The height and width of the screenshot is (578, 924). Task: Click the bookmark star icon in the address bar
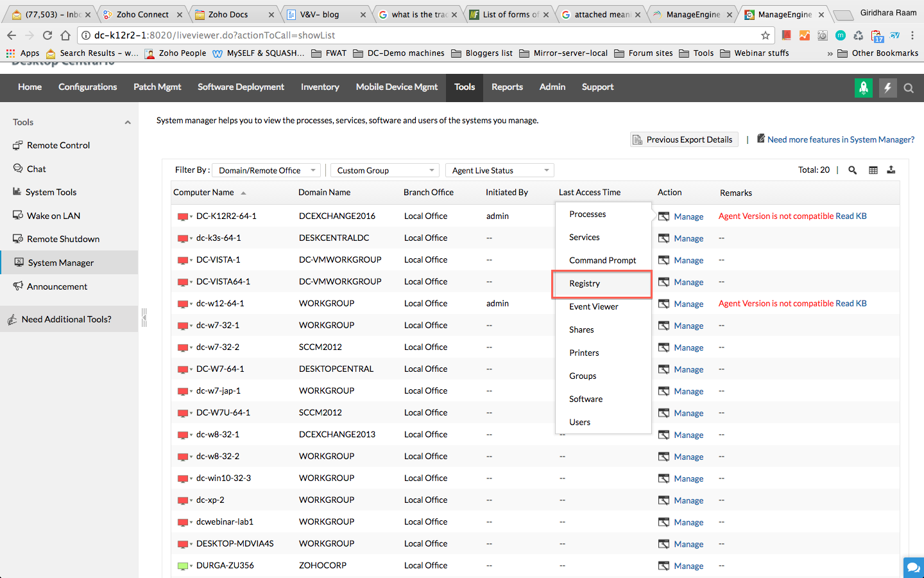pyautogui.click(x=765, y=35)
